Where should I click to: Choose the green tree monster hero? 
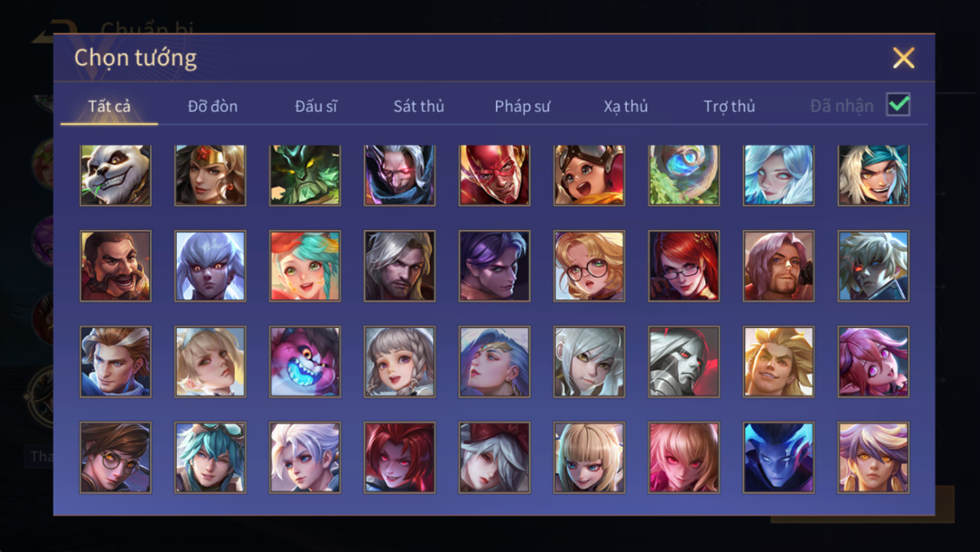(305, 175)
